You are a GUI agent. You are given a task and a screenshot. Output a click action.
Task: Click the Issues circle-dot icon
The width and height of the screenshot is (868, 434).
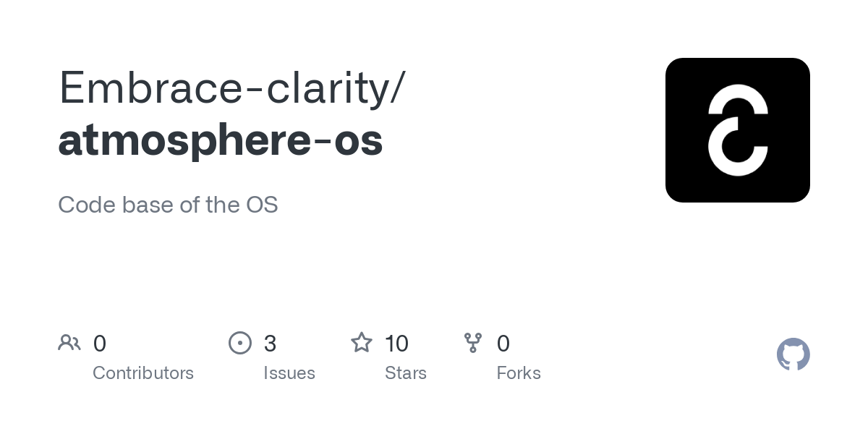pos(240,342)
